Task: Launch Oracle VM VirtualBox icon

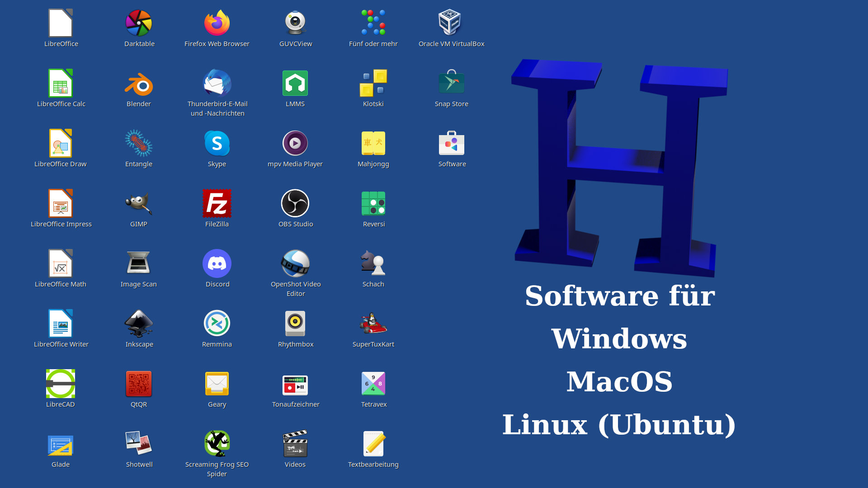Action: point(450,23)
